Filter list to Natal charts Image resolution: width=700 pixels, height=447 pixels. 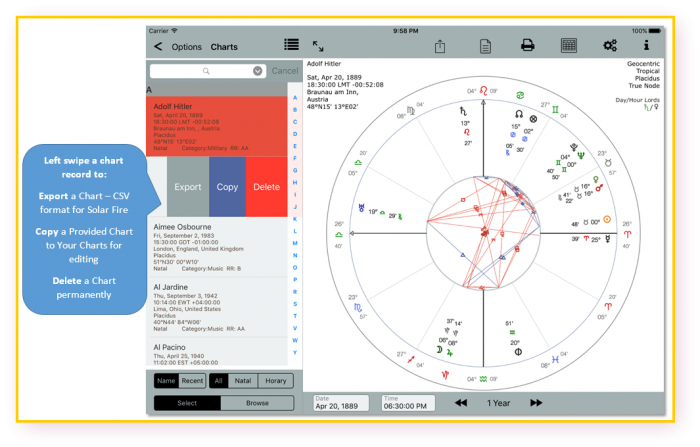point(243,381)
